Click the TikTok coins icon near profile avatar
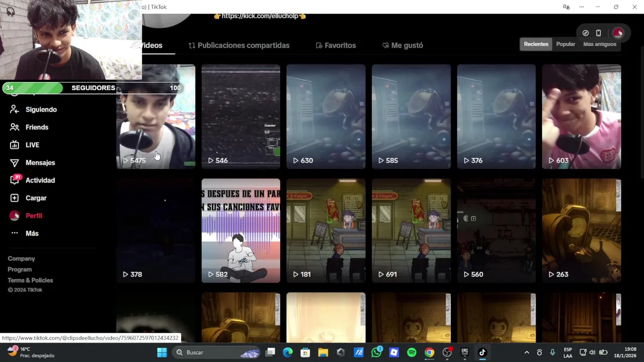Viewport: 644px width, 362px height. [586, 33]
